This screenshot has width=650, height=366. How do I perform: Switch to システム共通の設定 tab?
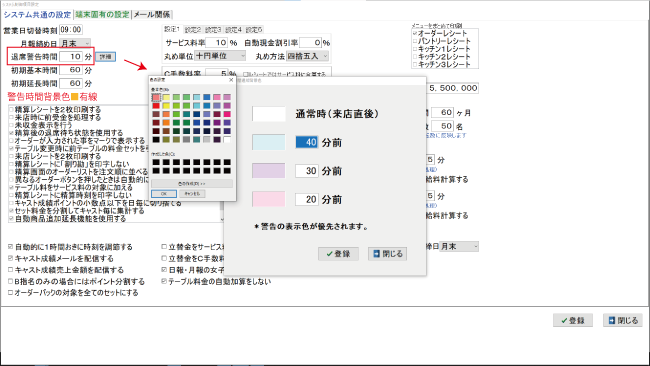click(x=37, y=15)
